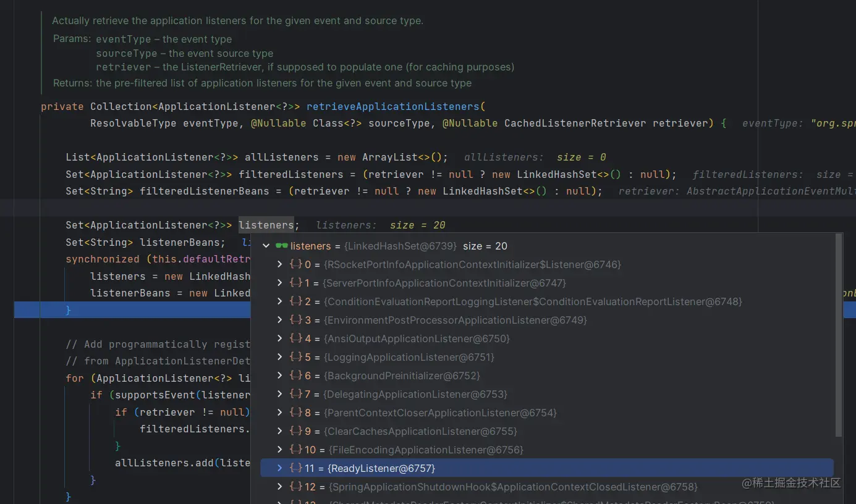Viewport: 856px width, 504px height.
Task: Expand entry 7 DelegatingApplicationListener
Action: [x=279, y=394]
